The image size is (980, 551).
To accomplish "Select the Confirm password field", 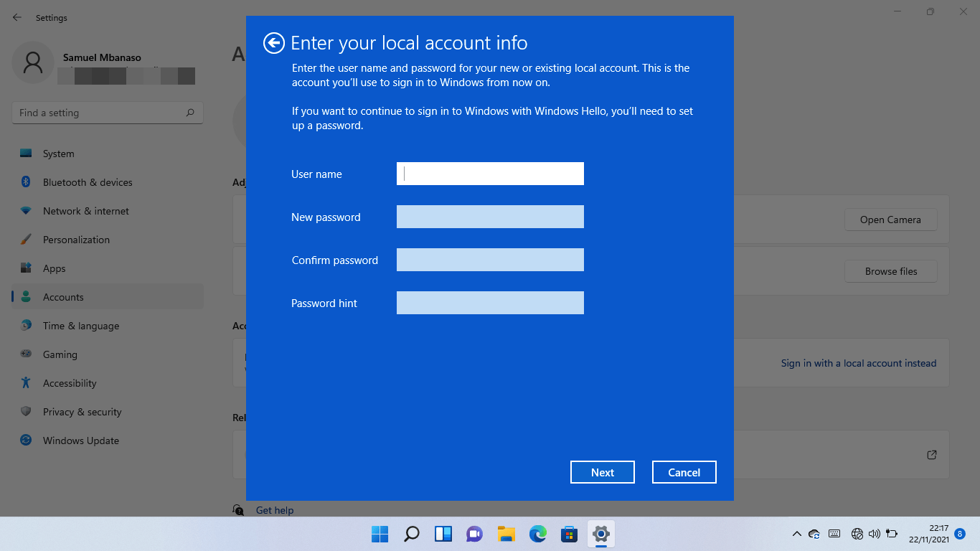I will click(490, 260).
